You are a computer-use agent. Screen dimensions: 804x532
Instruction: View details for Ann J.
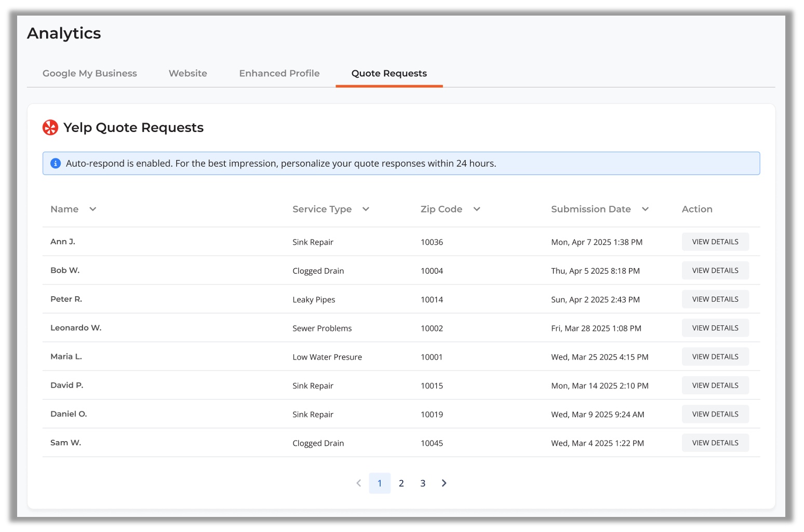pos(715,242)
